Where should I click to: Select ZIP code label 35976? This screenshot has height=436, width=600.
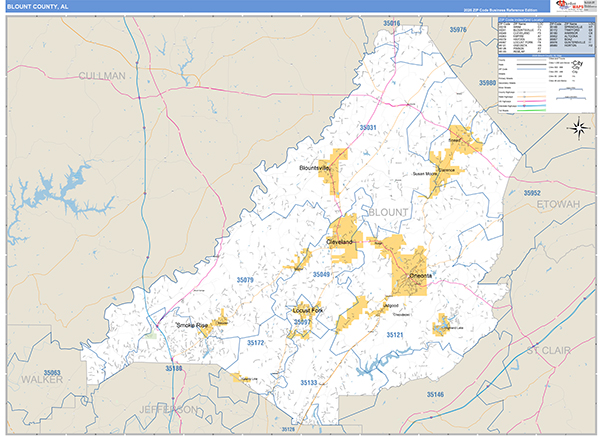(458, 29)
